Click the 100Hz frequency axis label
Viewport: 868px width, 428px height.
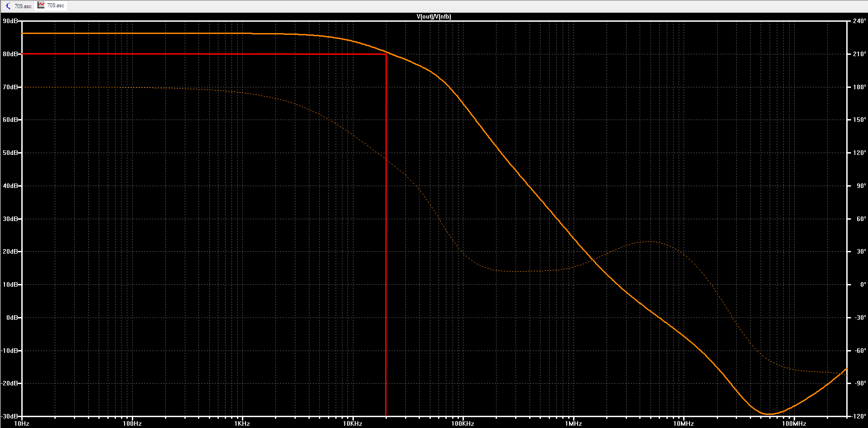click(x=132, y=424)
